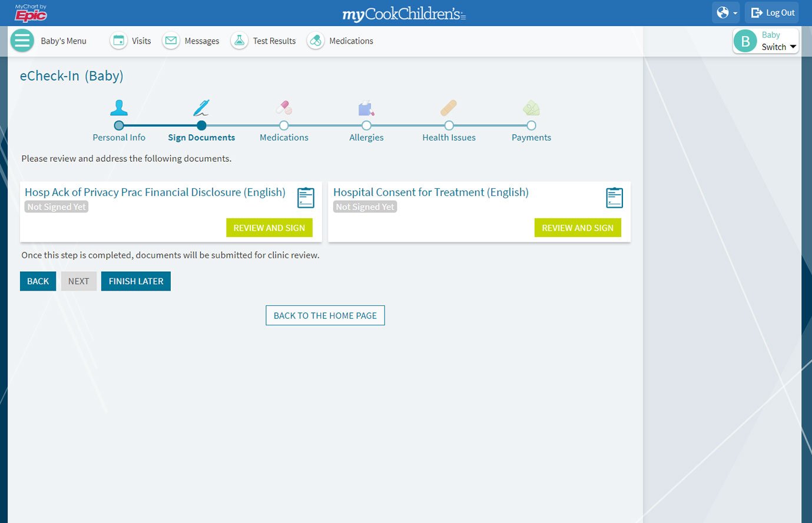
Task: Review and sign Hospital Consent for Treatment
Action: coord(577,228)
